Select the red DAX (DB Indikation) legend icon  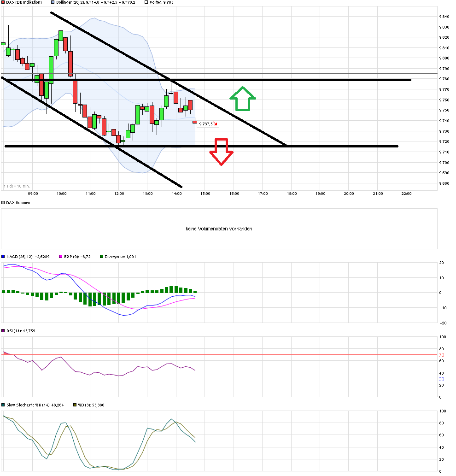2,2
